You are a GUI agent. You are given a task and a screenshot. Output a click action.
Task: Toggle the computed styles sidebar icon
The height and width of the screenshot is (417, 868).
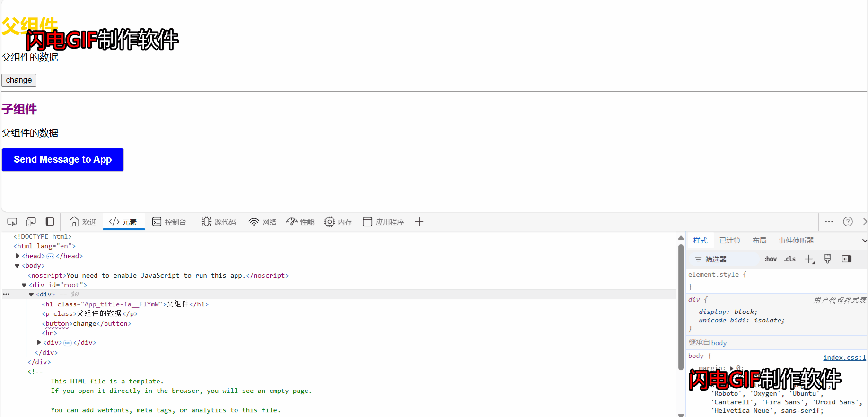click(846, 259)
